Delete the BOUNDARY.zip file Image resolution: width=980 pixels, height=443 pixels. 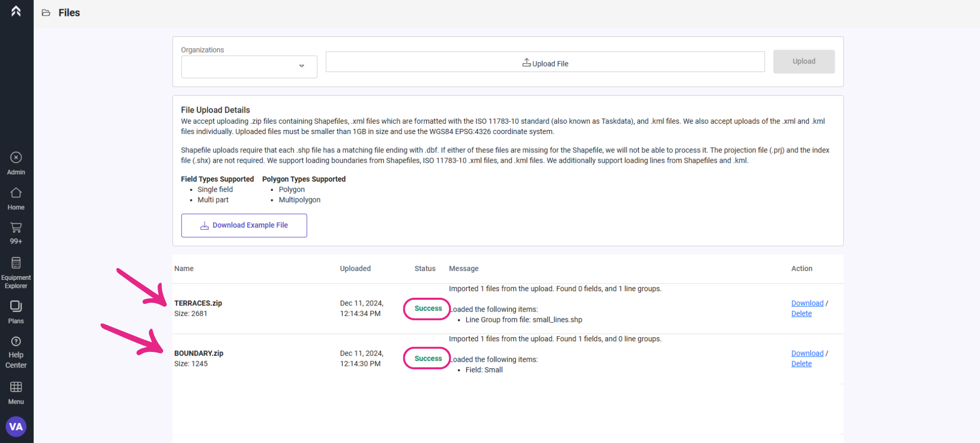click(801, 364)
